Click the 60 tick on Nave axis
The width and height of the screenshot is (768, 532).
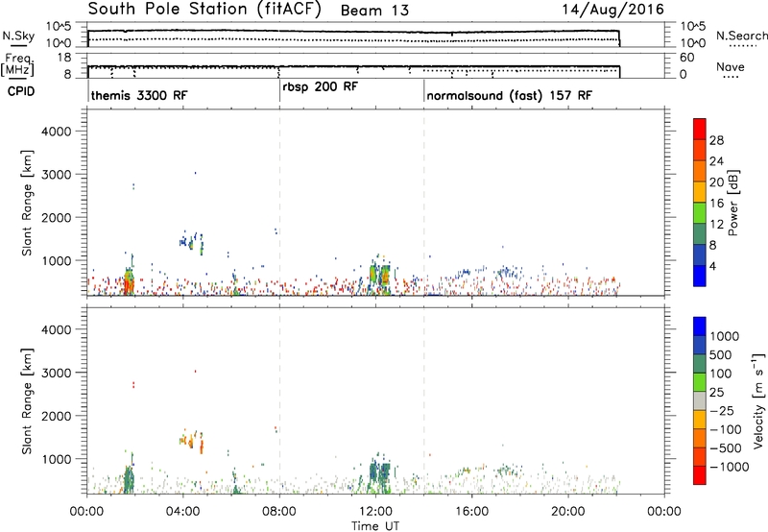coord(687,58)
